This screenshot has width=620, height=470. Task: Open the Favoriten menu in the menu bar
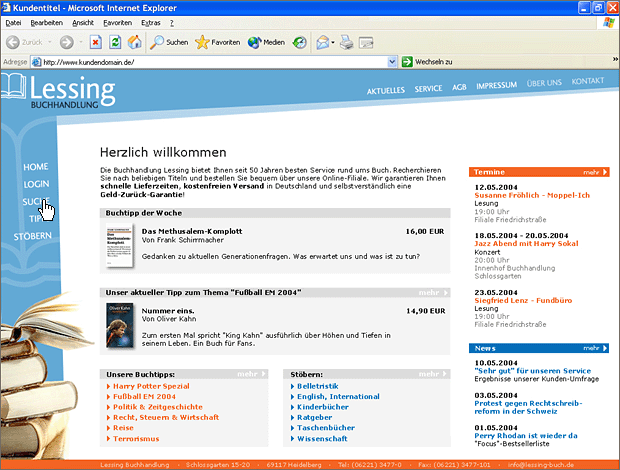coord(117,23)
